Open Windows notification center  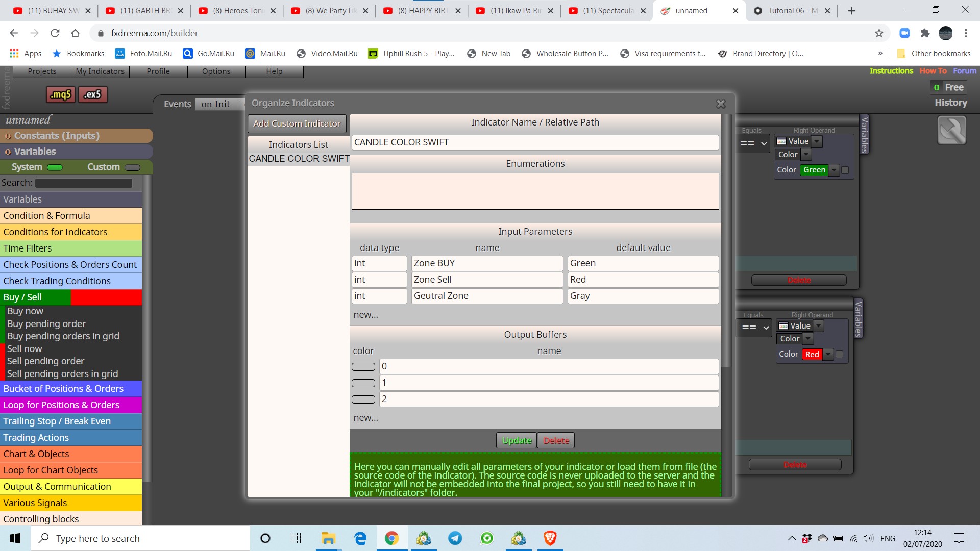pyautogui.click(x=959, y=538)
